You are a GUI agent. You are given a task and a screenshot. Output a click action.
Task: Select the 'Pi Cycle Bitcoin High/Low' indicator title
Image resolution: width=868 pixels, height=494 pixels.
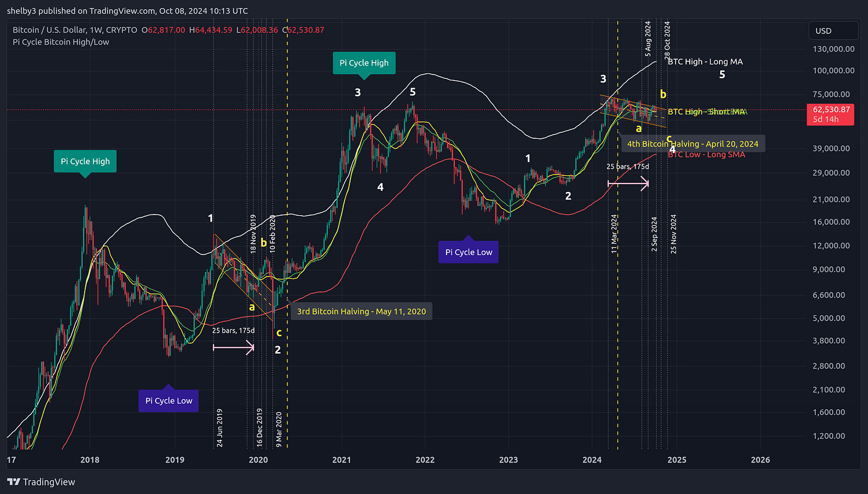(x=60, y=42)
